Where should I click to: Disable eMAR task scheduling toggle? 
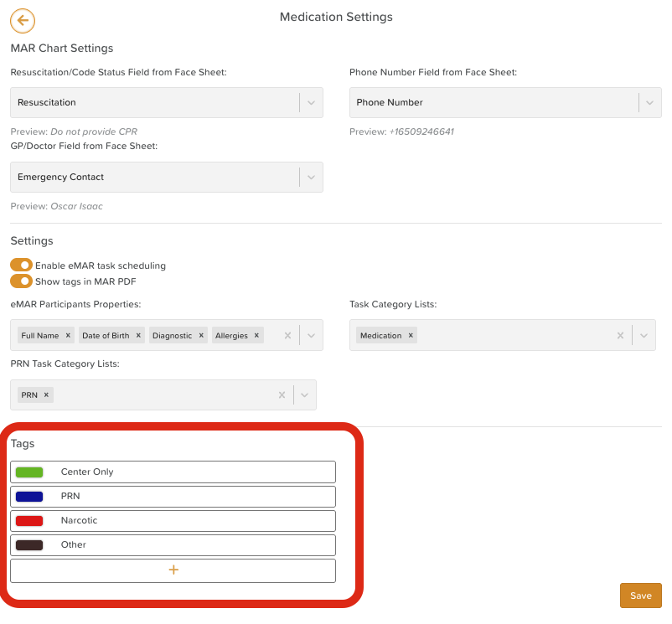pos(21,266)
